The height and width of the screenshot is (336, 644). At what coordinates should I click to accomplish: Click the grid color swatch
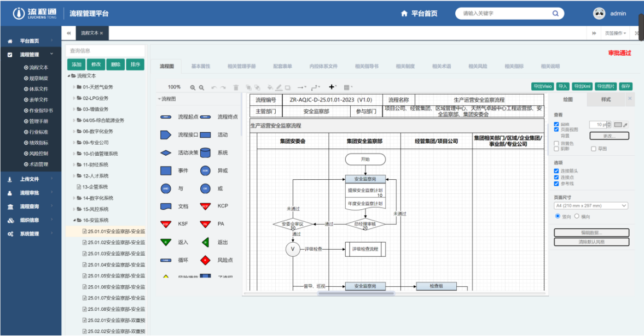[x=618, y=125]
